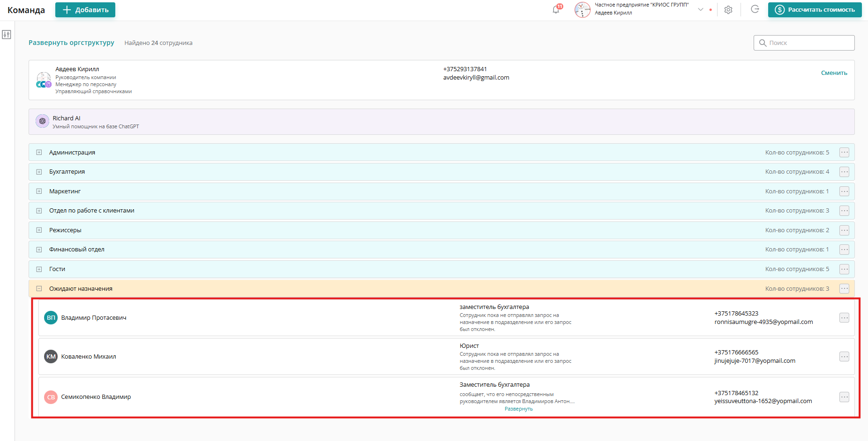Viewport: 868px width, 441px height.
Task: Click the Richard AI row title
Action: 67,118
